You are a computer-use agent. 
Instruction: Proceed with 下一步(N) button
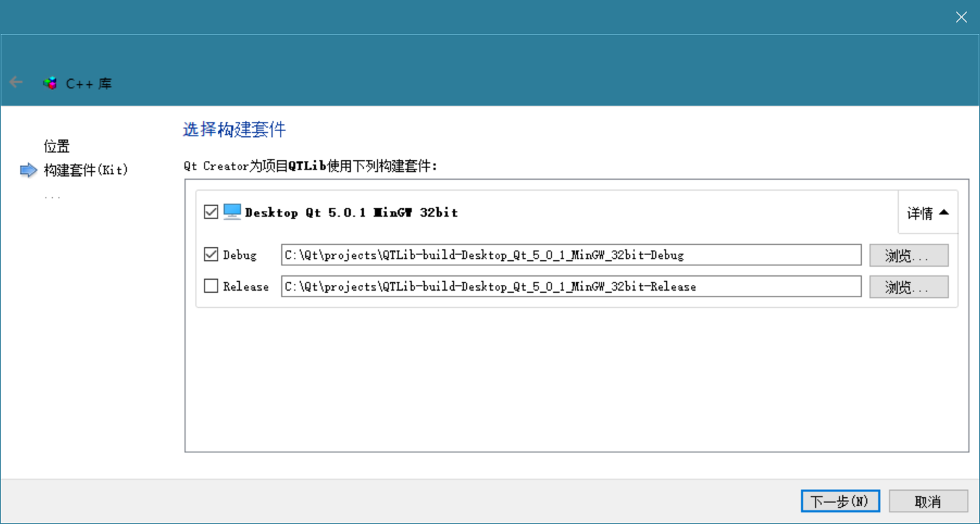[839, 501]
